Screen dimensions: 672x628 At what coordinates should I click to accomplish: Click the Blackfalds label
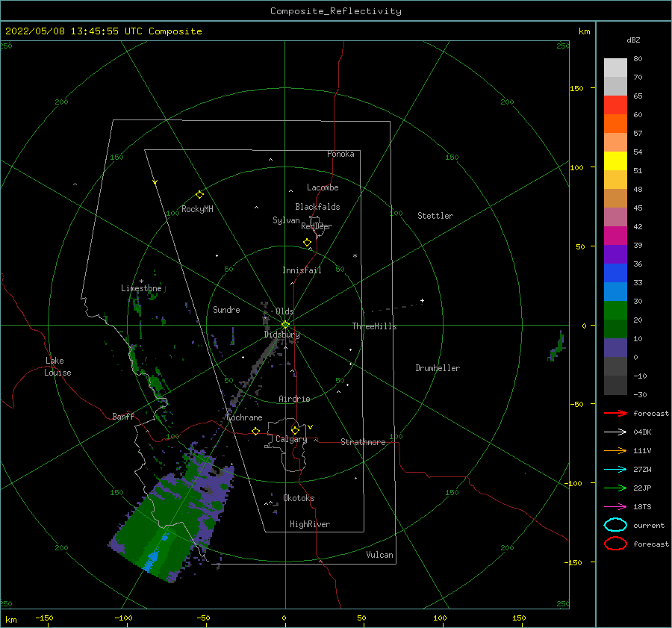pos(317,207)
